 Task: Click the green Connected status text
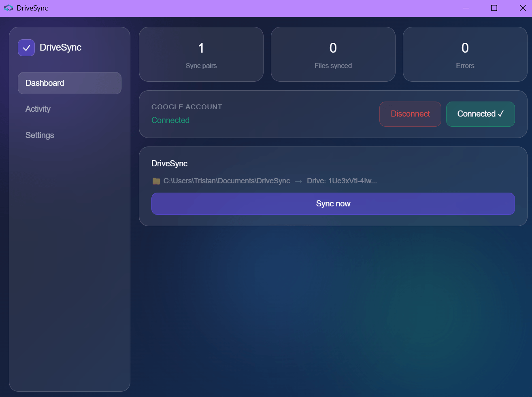coord(170,120)
